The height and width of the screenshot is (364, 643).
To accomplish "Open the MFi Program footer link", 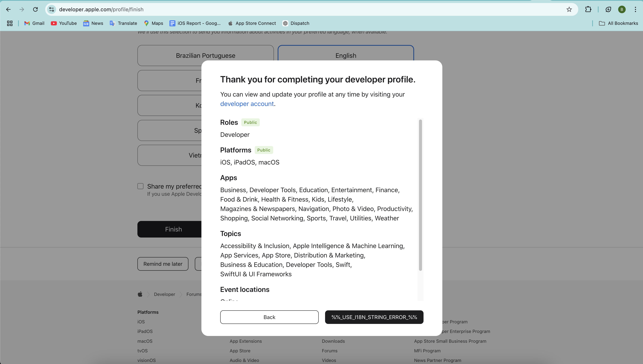I will 427,351.
